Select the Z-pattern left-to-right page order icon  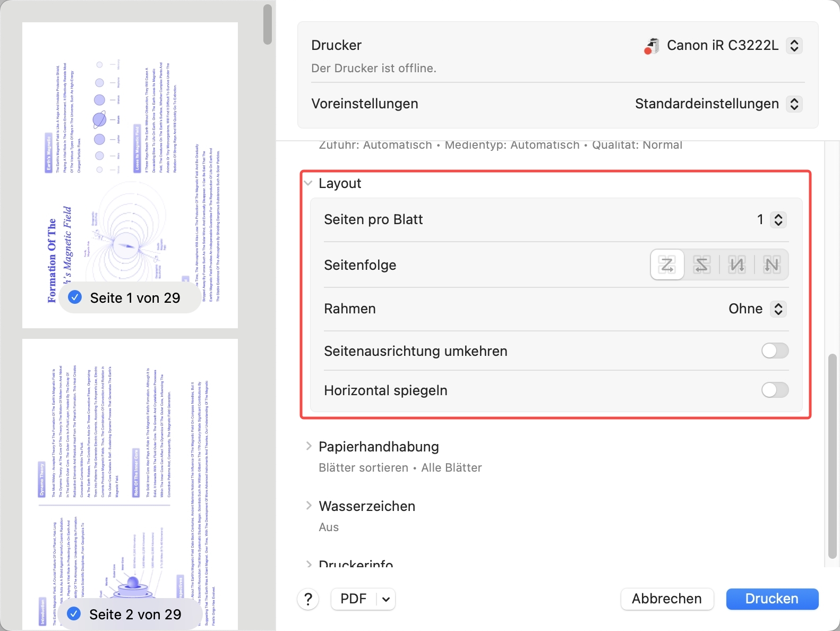pos(667,265)
